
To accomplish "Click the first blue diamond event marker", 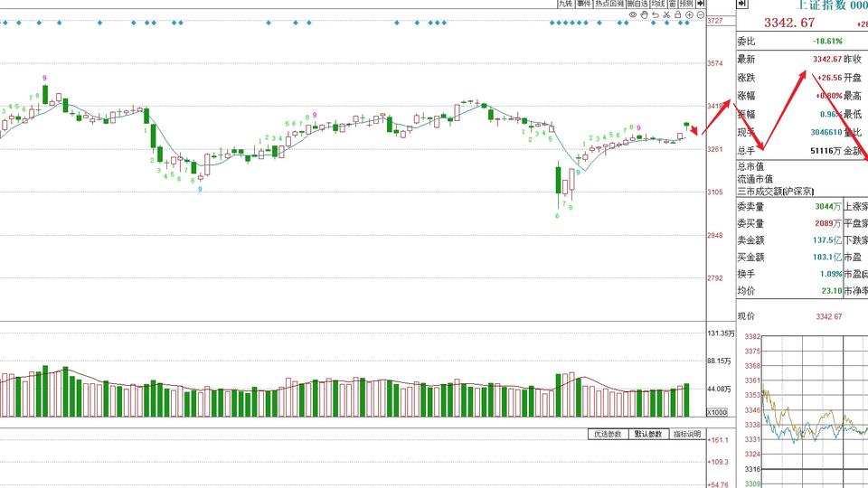I will tap(5, 23).
